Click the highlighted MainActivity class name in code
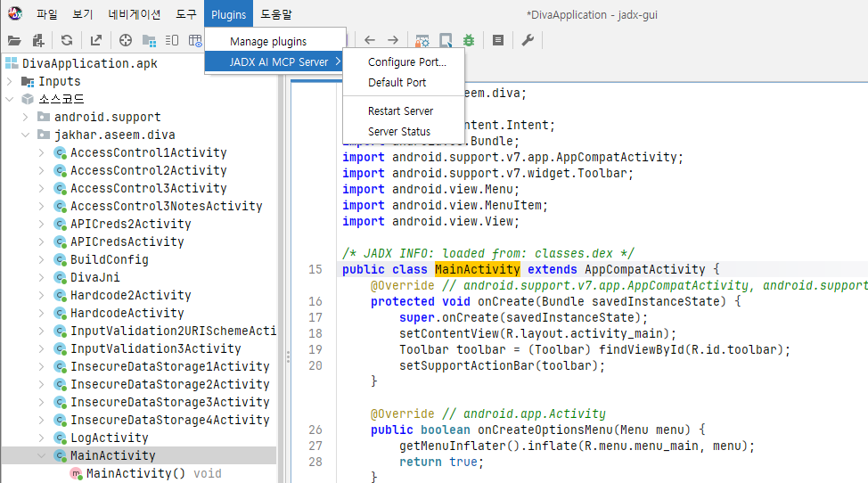The height and width of the screenshot is (483, 868). pos(477,269)
